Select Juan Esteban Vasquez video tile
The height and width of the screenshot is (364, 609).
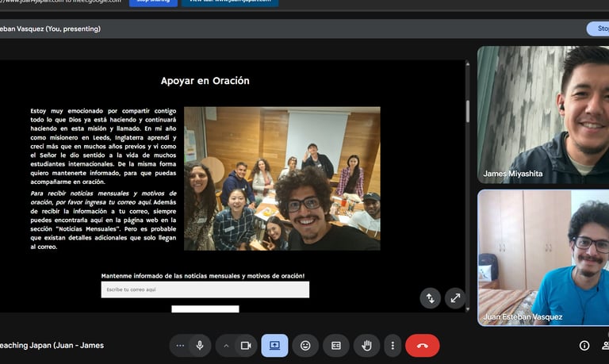pos(543,258)
